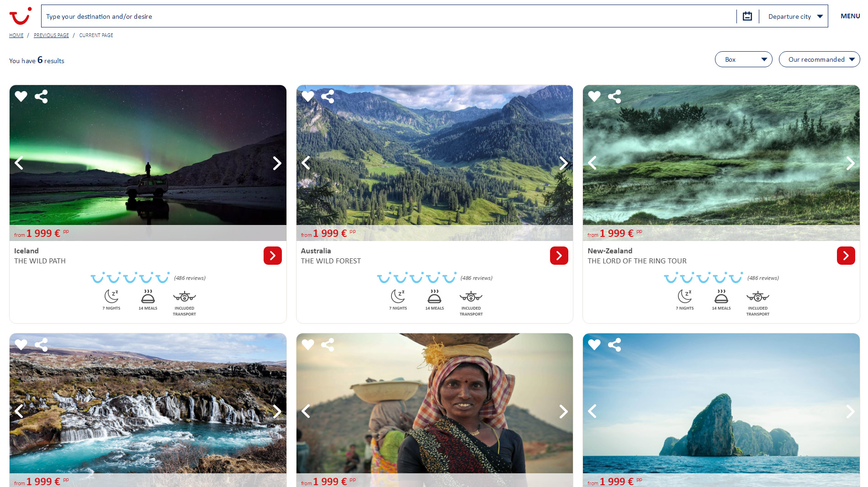Rate with New-Zealand card's review smiles

point(703,278)
